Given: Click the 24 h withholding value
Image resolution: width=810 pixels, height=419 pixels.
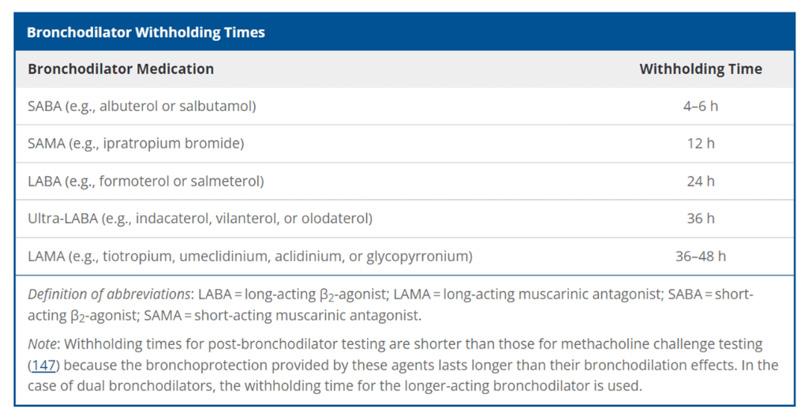Looking at the screenshot, I should click(700, 181).
